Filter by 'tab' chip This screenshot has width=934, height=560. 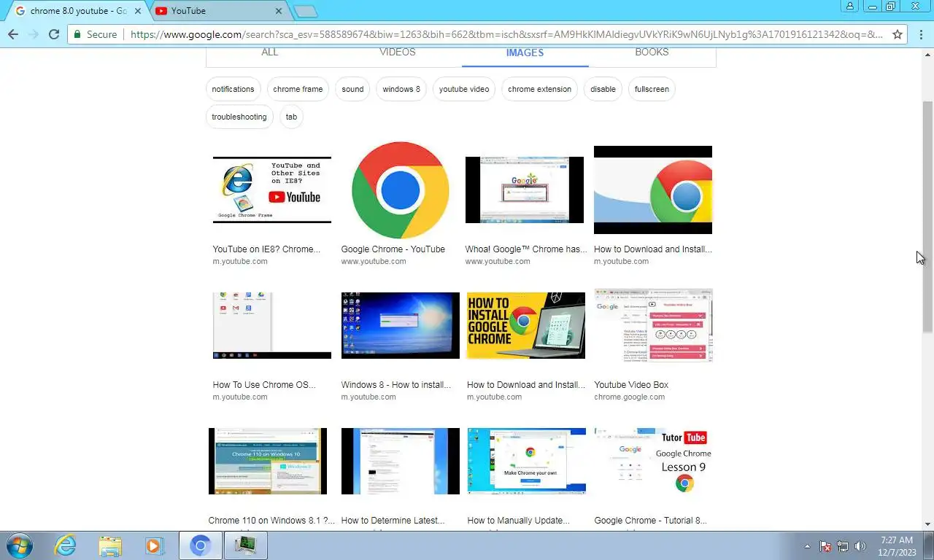291,117
